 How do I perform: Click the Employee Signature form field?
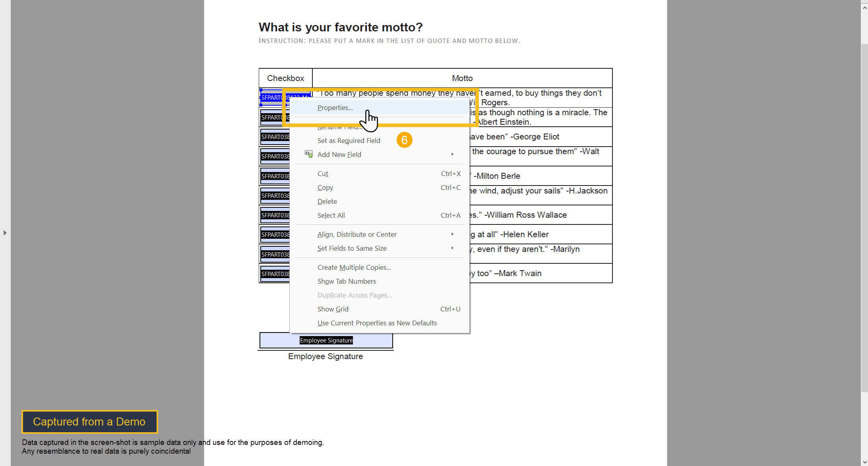pyautogui.click(x=326, y=340)
